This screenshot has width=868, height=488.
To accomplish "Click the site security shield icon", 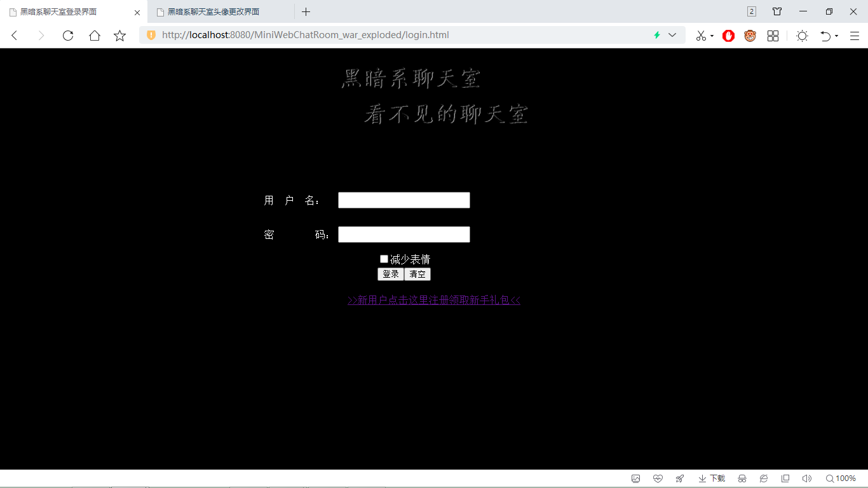I will [x=151, y=35].
